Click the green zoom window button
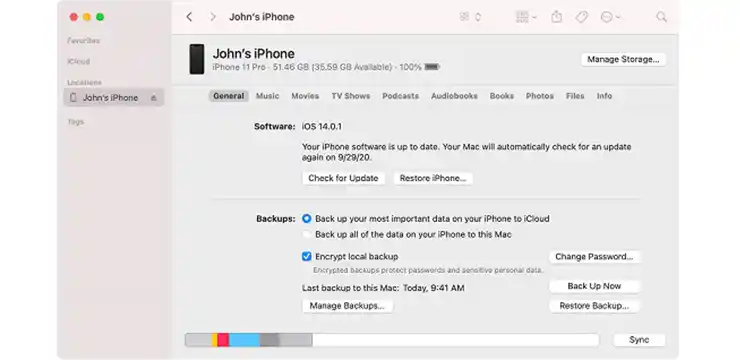 100,17
